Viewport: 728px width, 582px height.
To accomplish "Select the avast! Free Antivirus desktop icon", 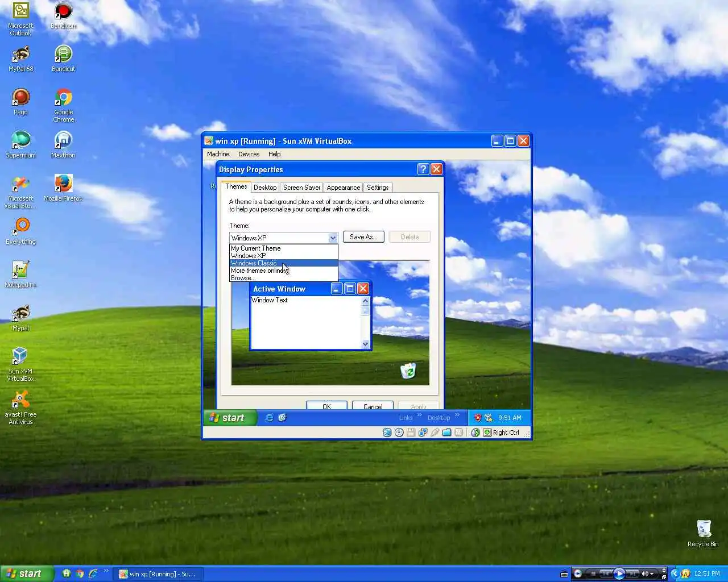I will point(20,408).
